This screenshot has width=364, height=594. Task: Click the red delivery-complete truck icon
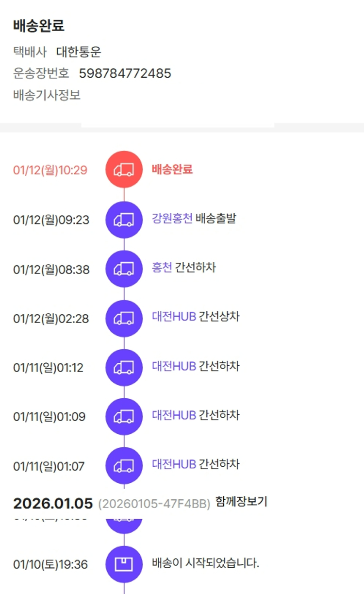point(124,169)
